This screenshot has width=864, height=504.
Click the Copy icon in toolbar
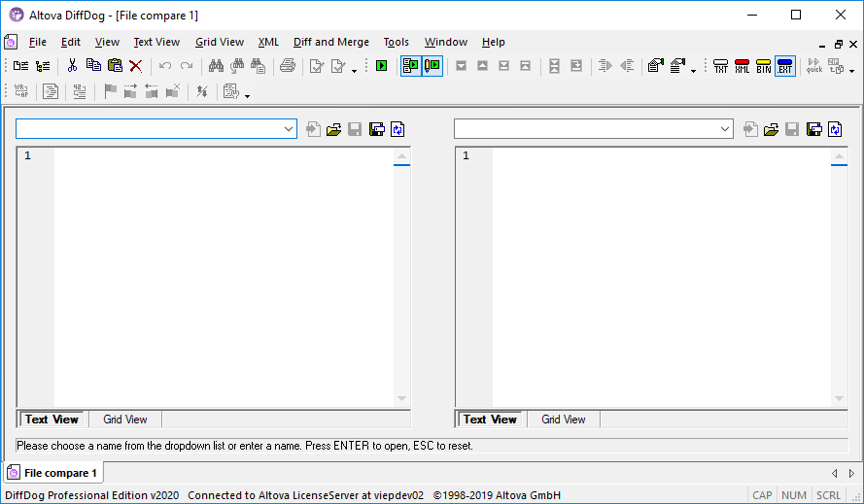point(93,66)
